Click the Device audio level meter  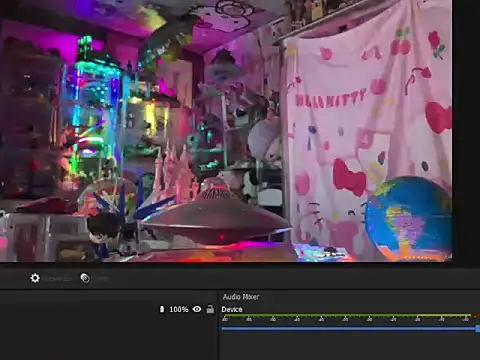pos(351,317)
